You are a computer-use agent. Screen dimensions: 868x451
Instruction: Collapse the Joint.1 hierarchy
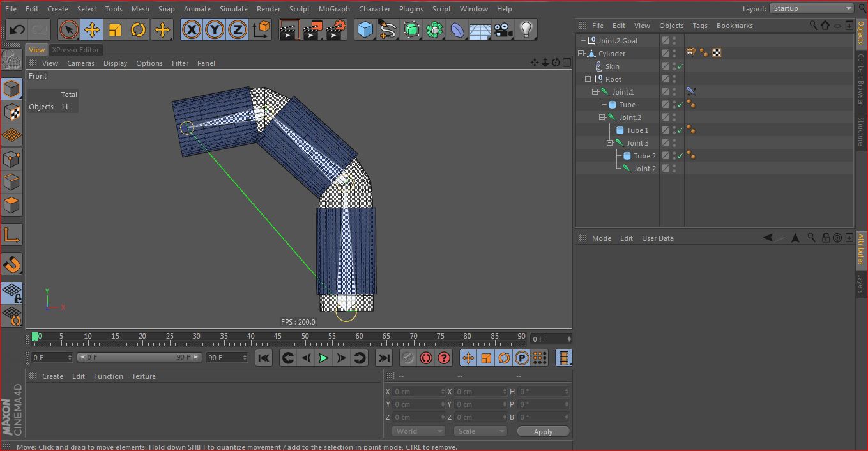pos(595,92)
